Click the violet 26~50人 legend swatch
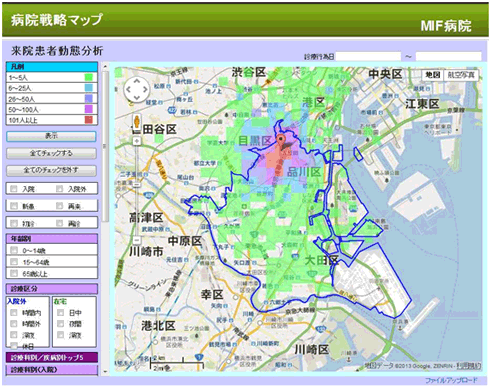Screen dimensions: 490x387 pos(89,99)
